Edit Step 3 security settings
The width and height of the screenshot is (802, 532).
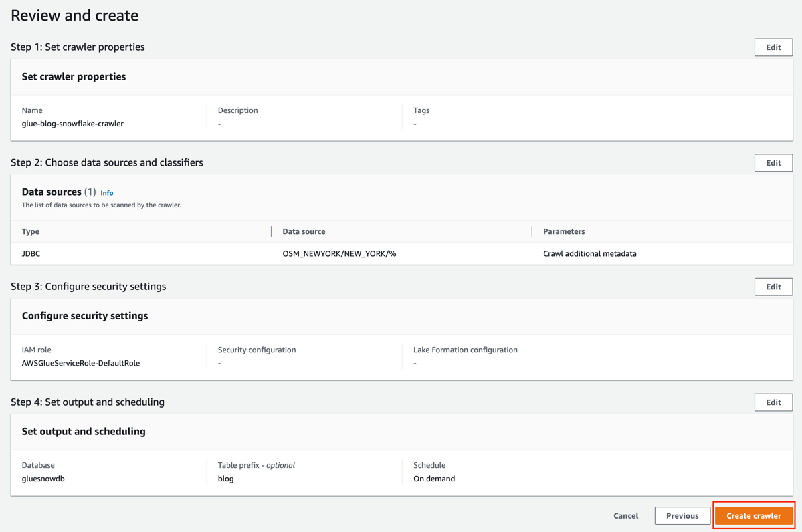(x=773, y=286)
